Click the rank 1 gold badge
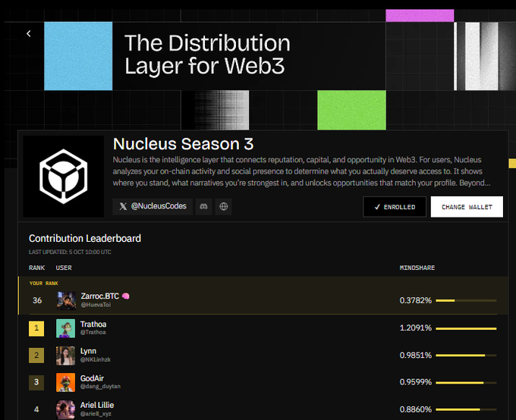516x420 pixels. point(36,328)
